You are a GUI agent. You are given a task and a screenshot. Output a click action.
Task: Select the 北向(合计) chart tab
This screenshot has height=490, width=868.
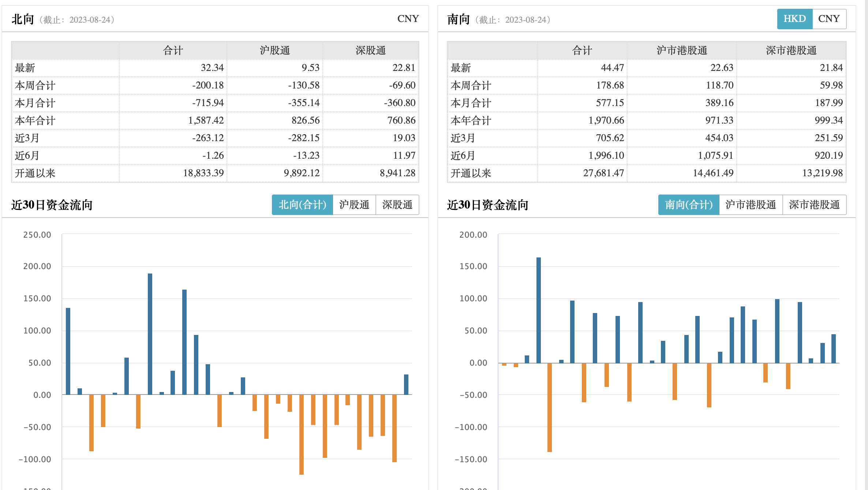(x=302, y=205)
